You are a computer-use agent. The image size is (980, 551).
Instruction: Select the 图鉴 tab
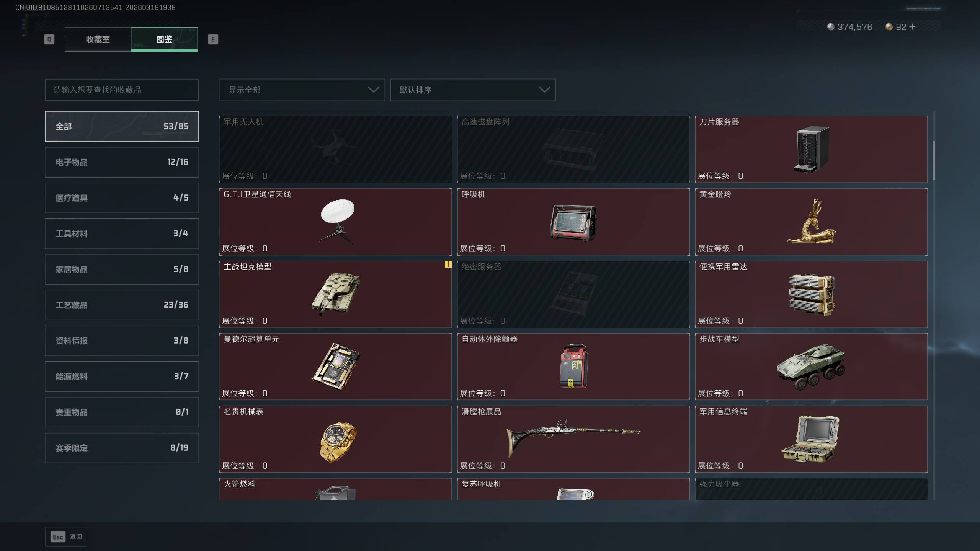tap(164, 39)
